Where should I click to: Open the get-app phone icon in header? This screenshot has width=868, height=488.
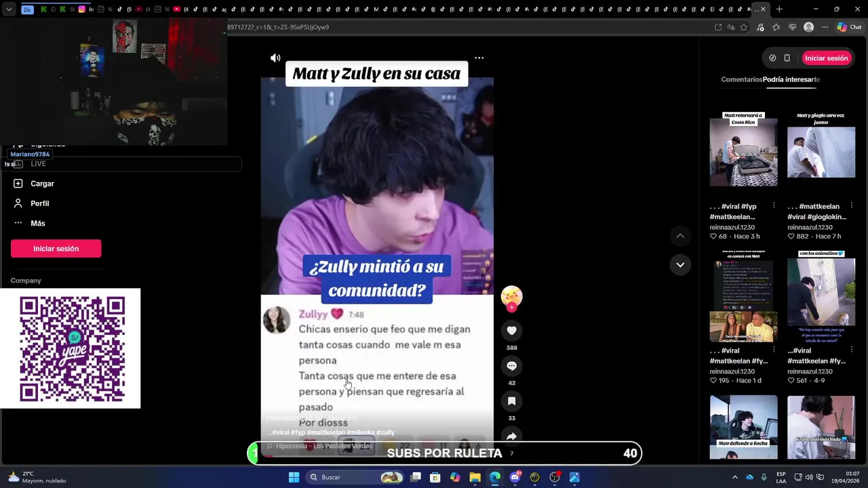[787, 58]
